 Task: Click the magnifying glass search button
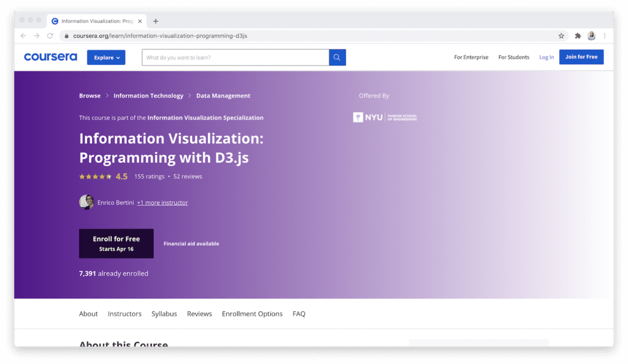click(337, 57)
